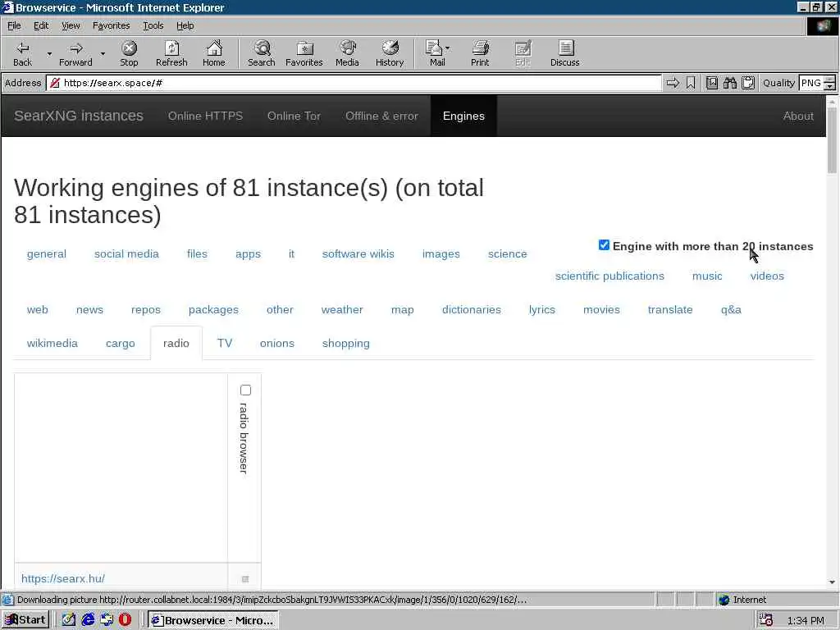Click the Quality PNG value field
Screen dimensions: 840x630
[811, 83]
